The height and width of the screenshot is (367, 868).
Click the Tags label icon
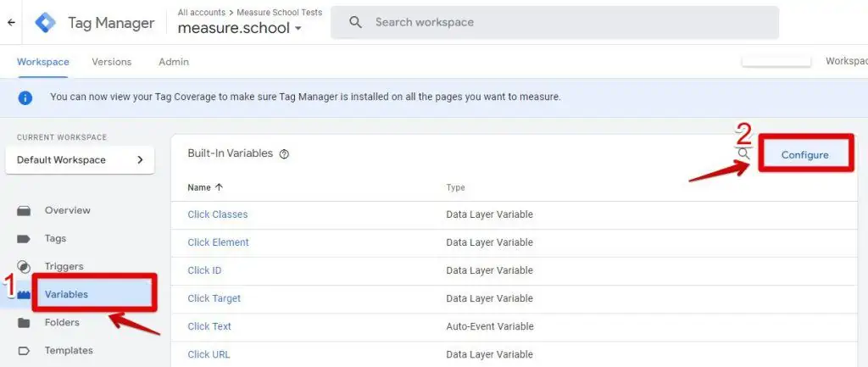pos(24,239)
